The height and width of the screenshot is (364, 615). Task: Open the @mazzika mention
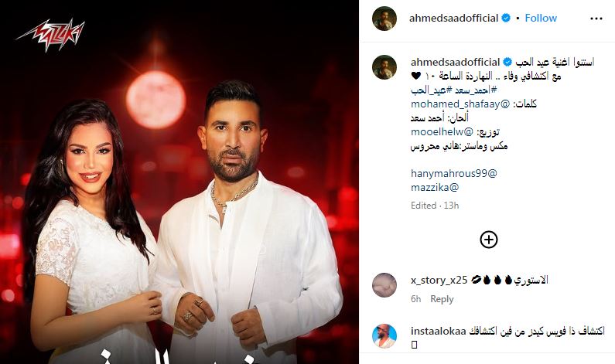point(435,187)
